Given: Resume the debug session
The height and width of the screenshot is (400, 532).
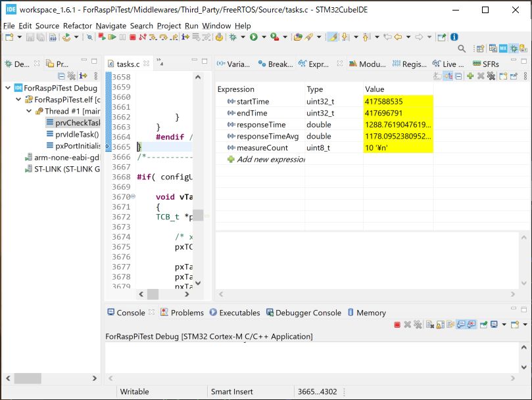Looking at the screenshot, I should (112, 37).
